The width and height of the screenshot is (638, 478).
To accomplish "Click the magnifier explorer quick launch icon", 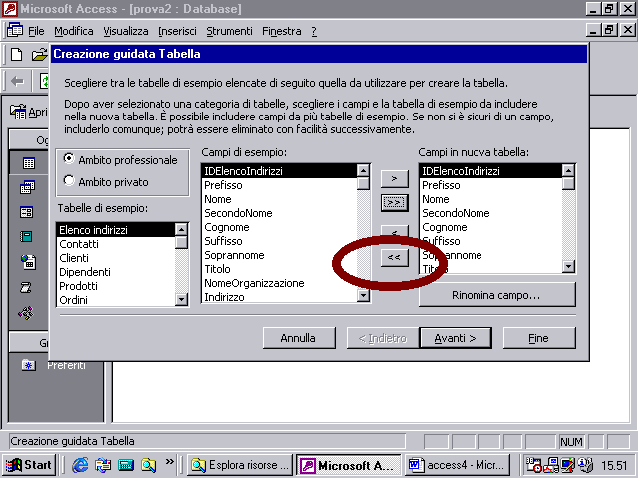I will [x=149, y=465].
